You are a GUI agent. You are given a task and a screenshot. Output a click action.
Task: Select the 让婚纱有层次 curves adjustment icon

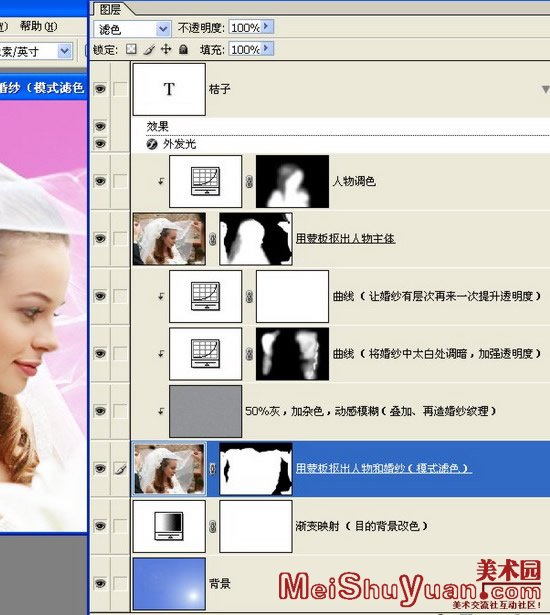click(x=206, y=297)
